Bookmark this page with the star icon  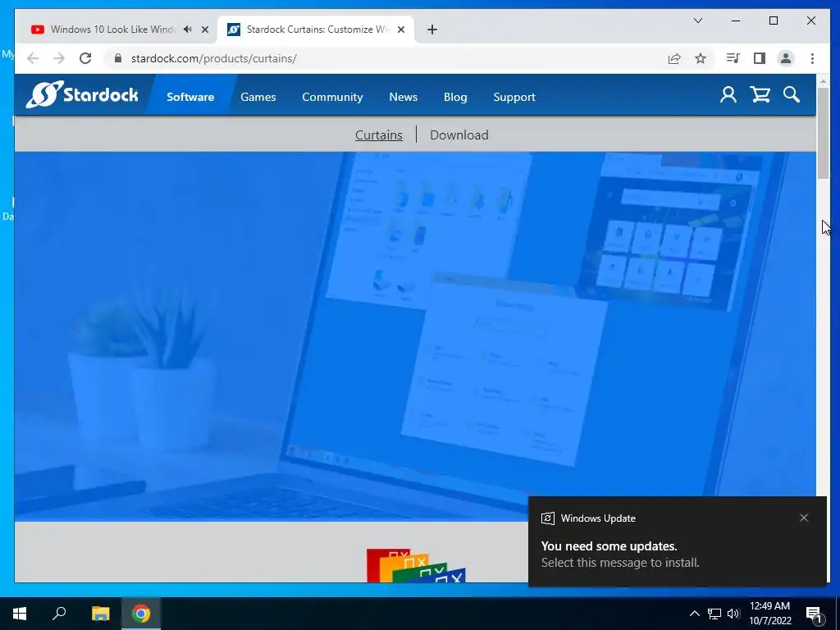tap(701, 58)
